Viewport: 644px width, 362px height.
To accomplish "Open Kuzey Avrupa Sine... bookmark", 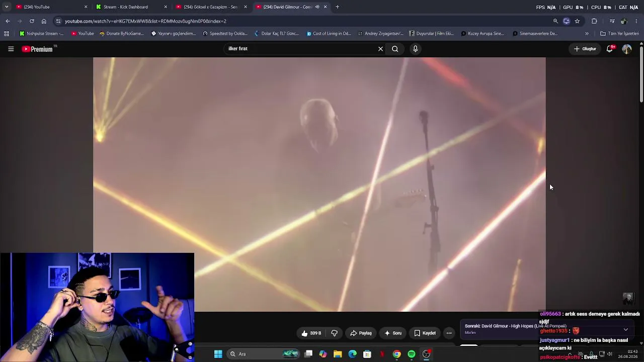I will 482,34.
